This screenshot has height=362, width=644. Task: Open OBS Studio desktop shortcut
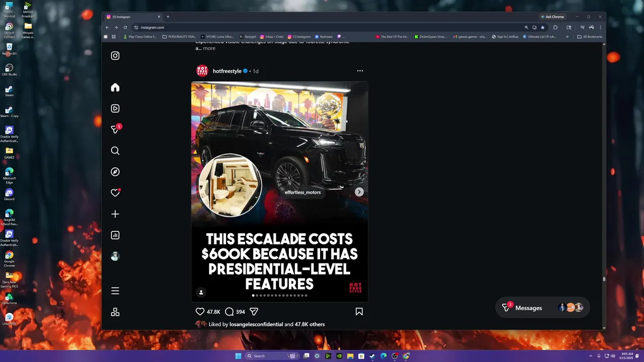(9, 70)
